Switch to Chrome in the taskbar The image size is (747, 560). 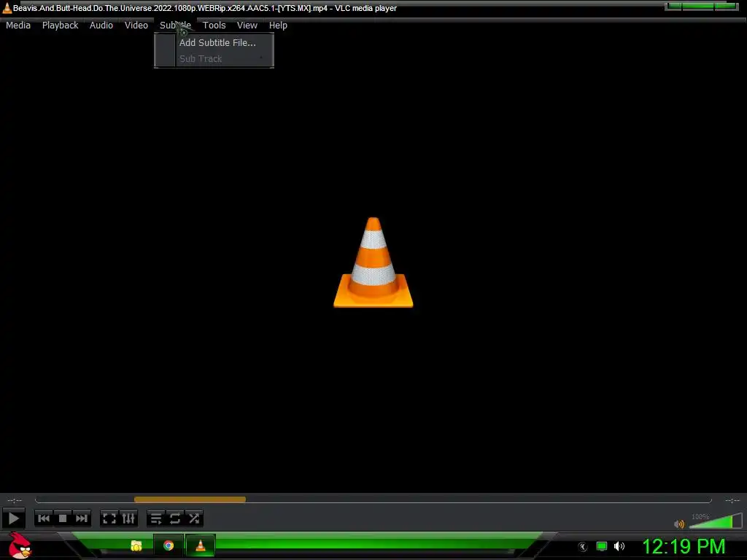tap(169, 545)
